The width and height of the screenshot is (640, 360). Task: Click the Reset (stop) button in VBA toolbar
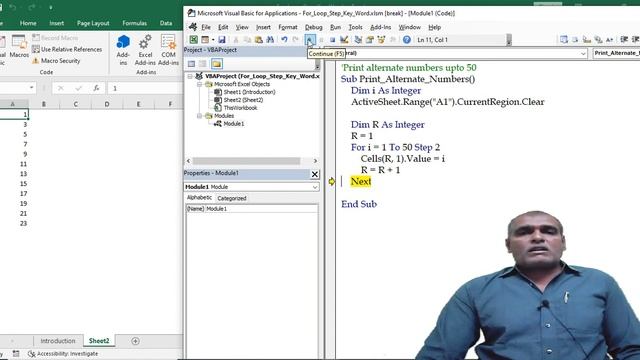[332, 40]
